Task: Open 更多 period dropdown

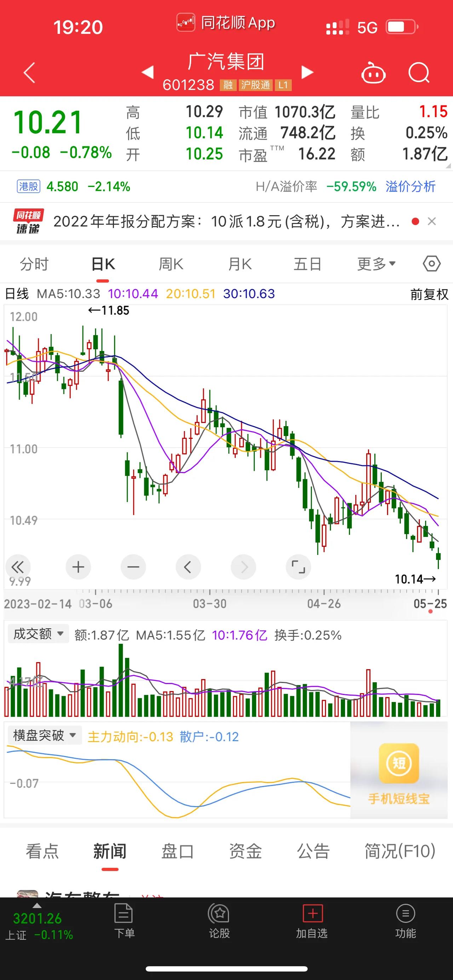Action: point(377,264)
